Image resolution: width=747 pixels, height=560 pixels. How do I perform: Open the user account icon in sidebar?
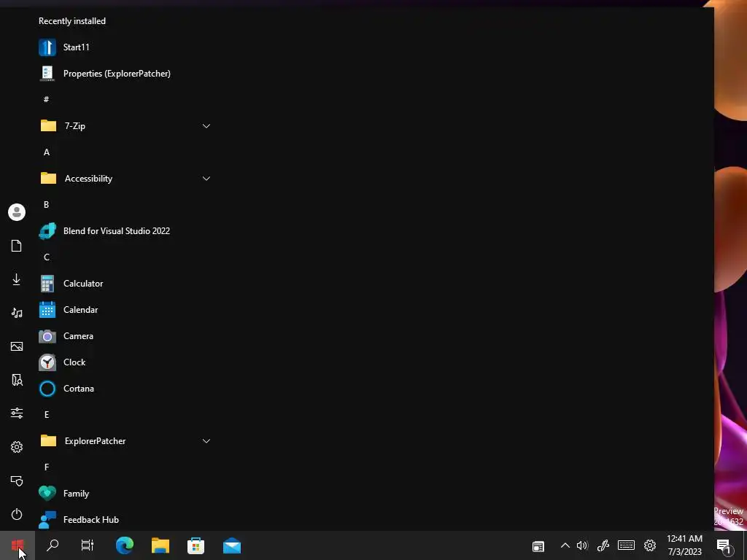pos(17,212)
